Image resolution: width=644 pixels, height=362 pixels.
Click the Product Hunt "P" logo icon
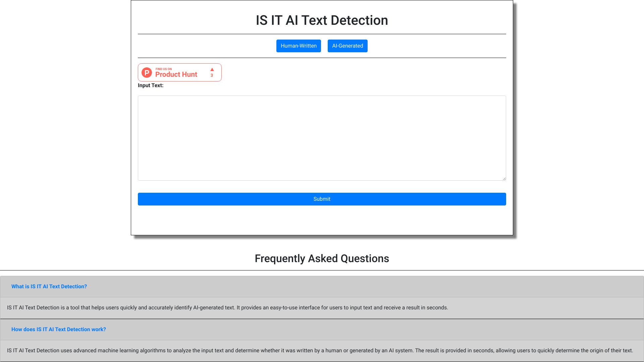point(147,72)
